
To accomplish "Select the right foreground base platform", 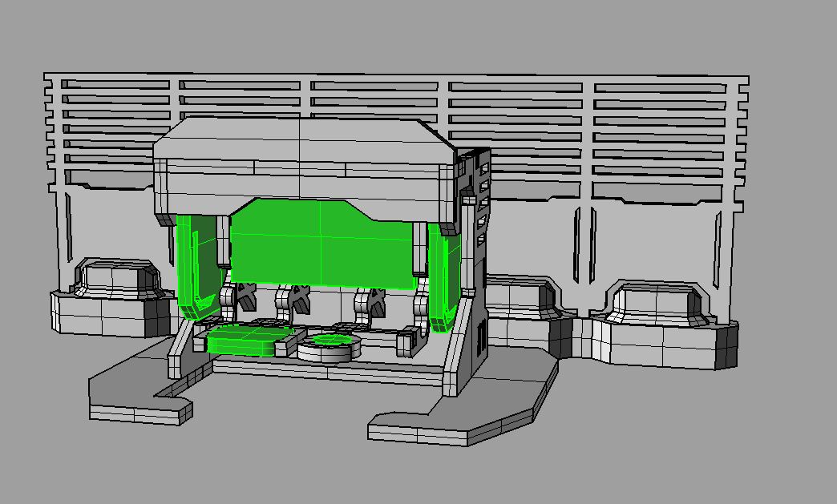I will 463,405.
